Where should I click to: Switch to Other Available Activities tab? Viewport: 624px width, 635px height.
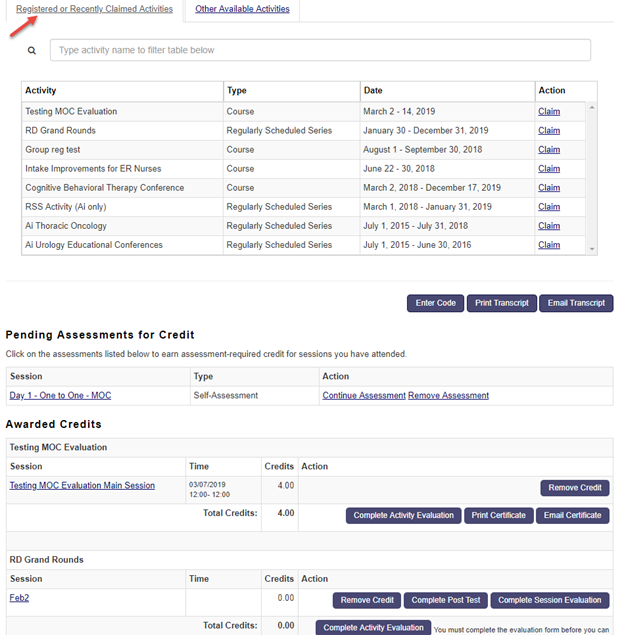tap(242, 9)
